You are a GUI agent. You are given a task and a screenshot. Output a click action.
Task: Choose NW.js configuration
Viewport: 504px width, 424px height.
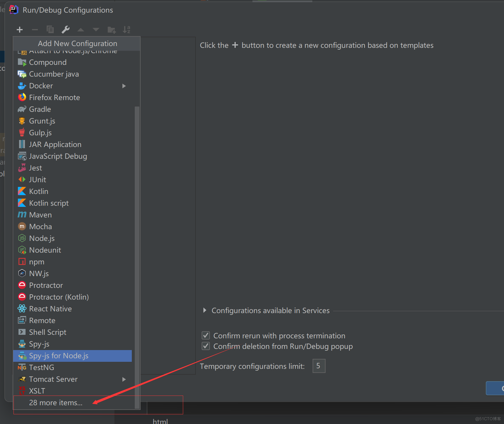73,273
